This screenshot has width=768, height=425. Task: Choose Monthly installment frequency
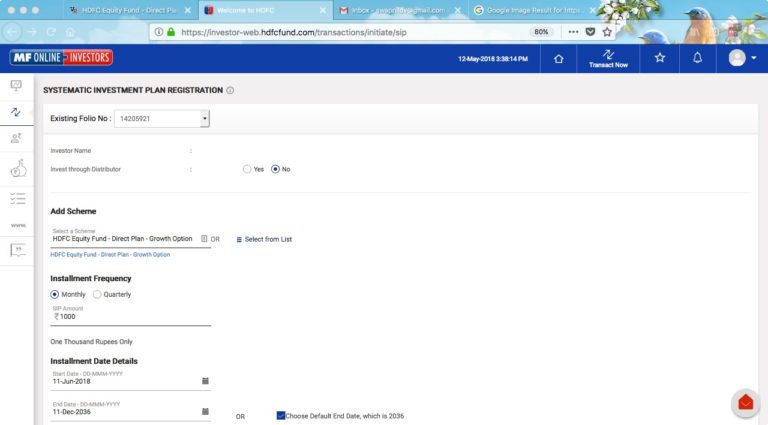click(x=54, y=294)
